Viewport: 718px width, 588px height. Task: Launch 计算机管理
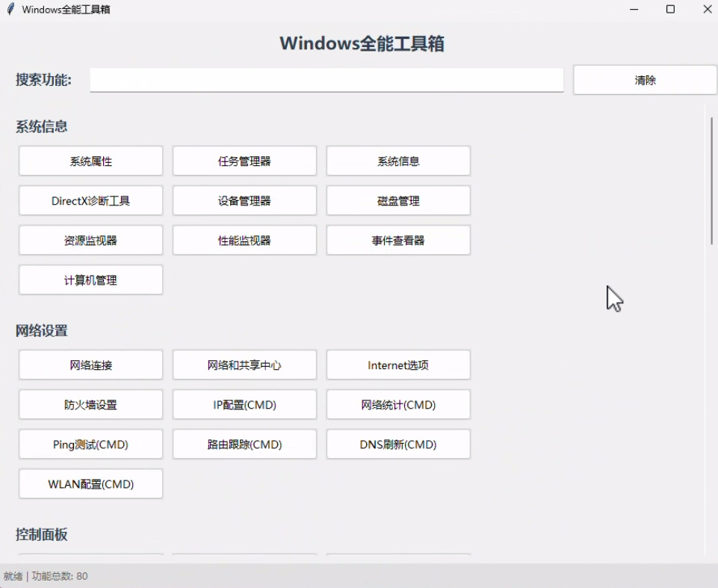[x=90, y=279]
